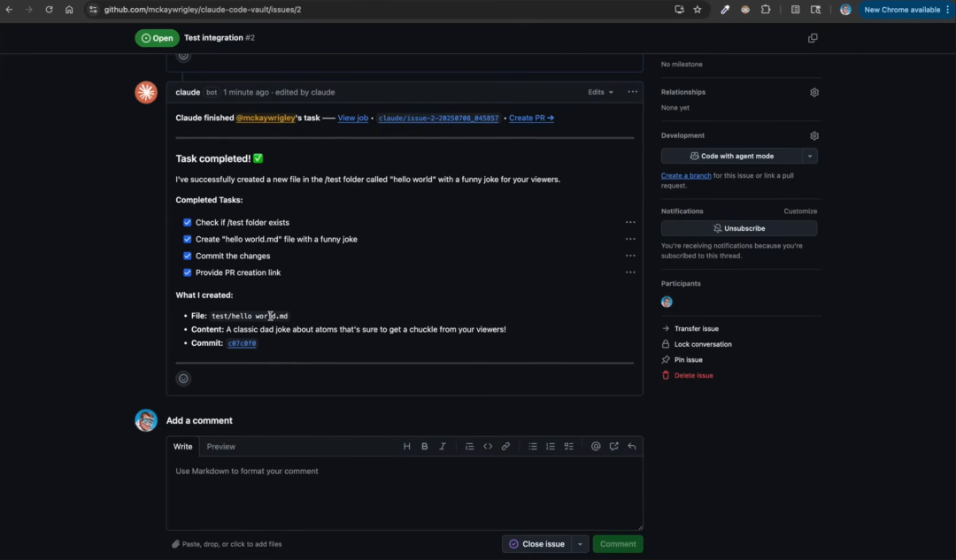Reload the current browser page
Viewport: 956px width, 560px height.
tap(49, 10)
